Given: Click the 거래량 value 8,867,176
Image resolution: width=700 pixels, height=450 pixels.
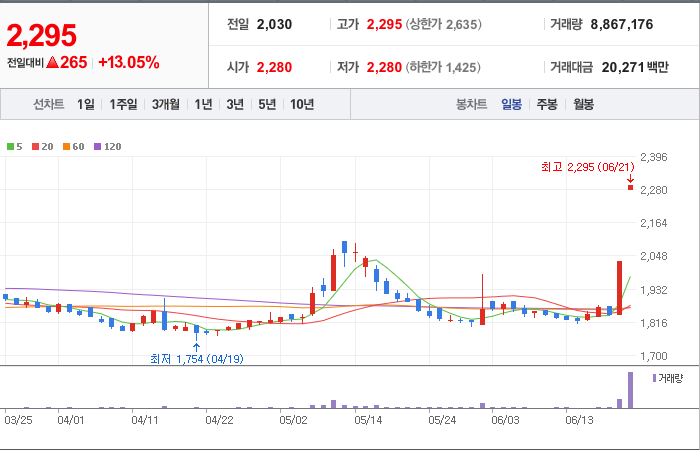Looking at the screenshot, I should [622, 24].
